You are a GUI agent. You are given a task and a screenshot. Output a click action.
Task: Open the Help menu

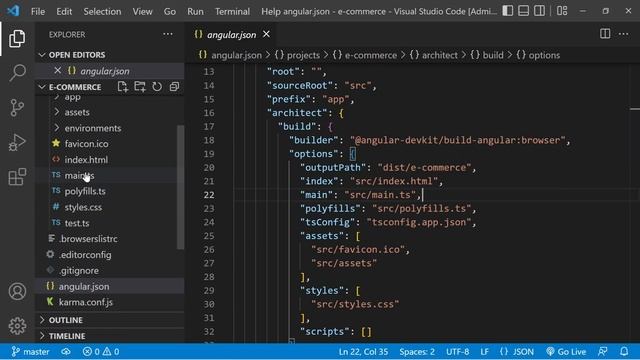tap(271, 11)
